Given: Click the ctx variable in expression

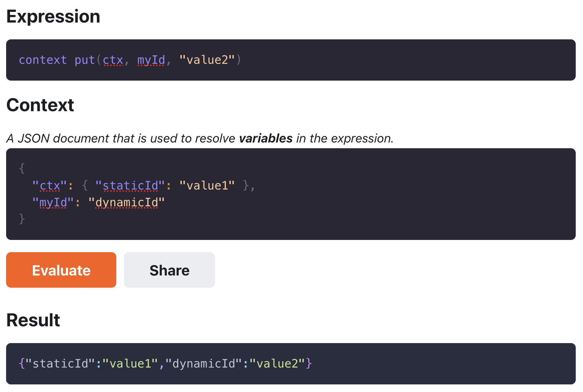Looking at the screenshot, I should point(113,60).
